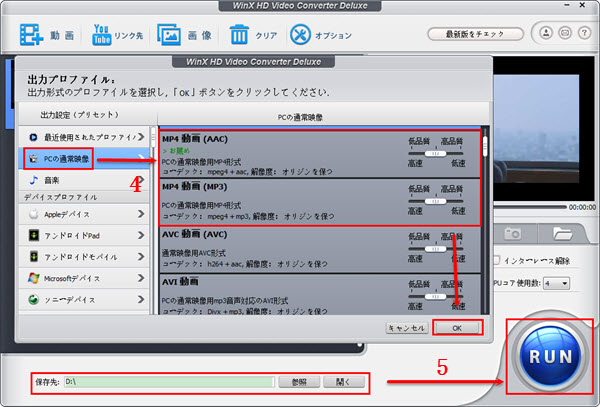This screenshot has width=600, height=407.
Task: Click the キャンセル button
Action: tap(407, 328)
